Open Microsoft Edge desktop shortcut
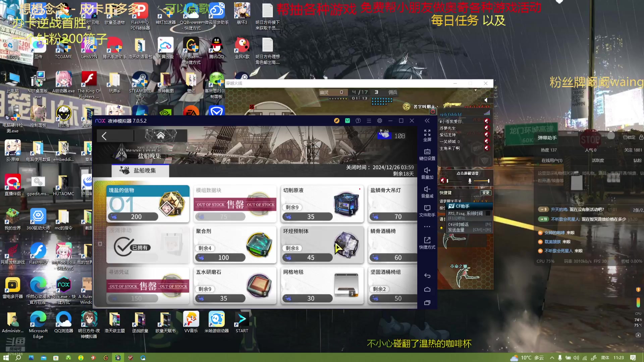 click(38, 325)
